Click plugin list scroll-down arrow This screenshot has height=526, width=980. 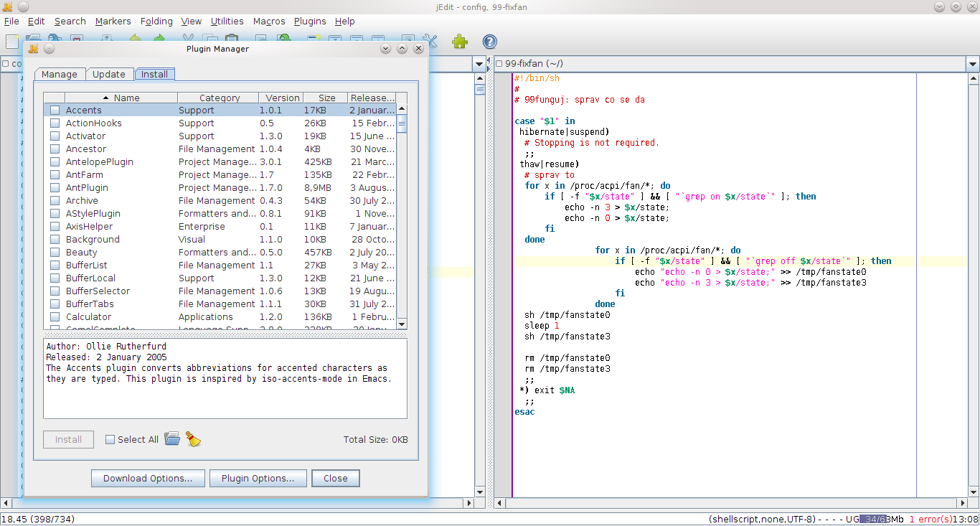tap(402, 324)
